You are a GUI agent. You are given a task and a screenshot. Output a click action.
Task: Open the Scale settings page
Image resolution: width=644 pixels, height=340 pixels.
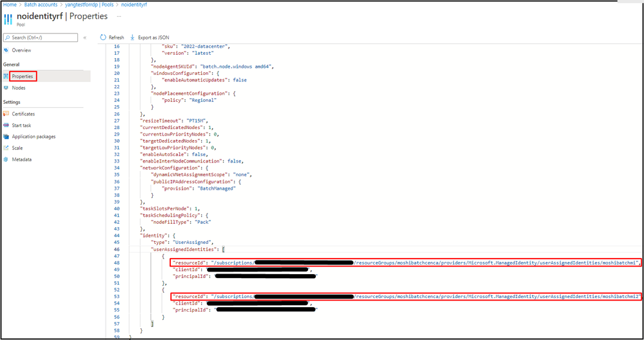(17, 148)
